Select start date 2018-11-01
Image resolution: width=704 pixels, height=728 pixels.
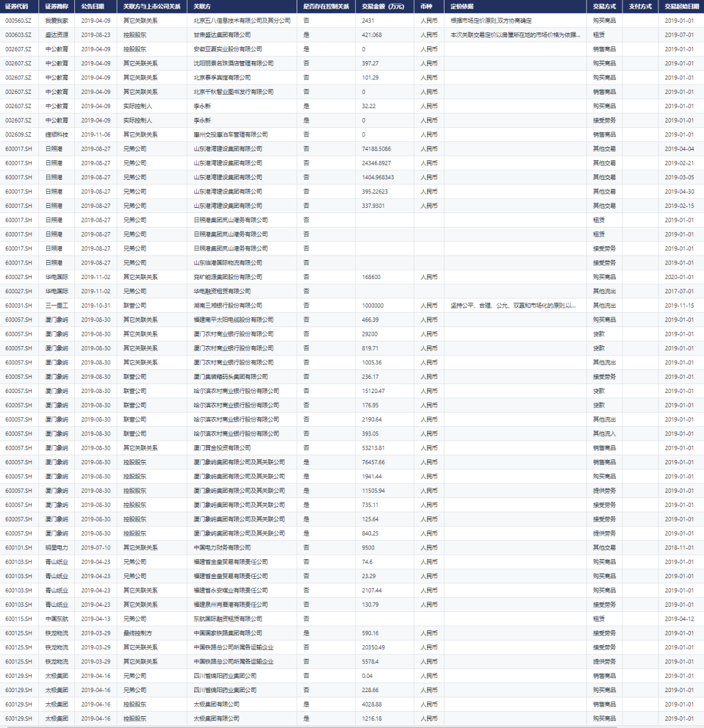coord(679,548)
